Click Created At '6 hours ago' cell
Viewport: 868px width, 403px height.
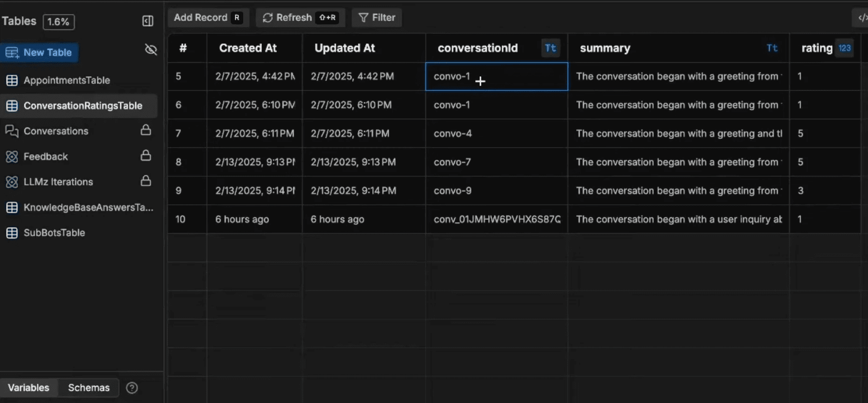point(254,219)
